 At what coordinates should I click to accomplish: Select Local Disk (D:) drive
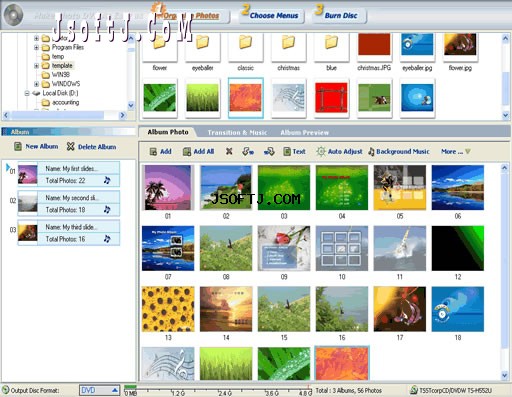tap(60, 93)
